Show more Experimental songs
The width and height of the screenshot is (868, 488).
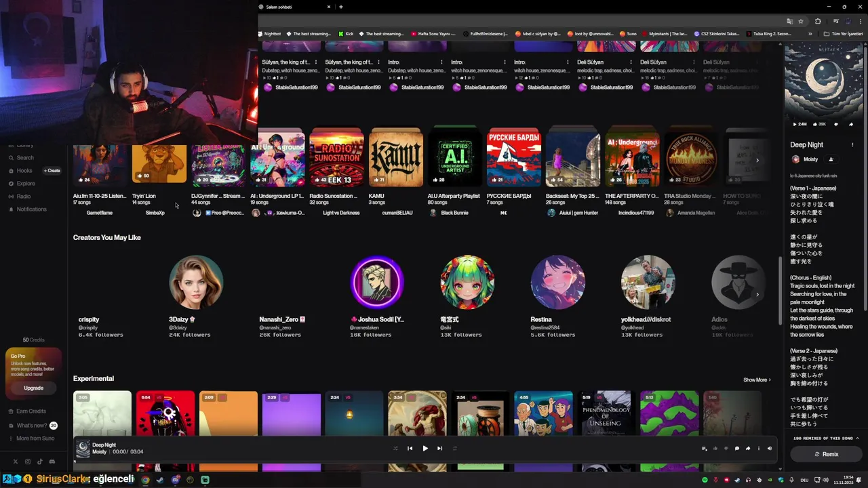(757, 380)
